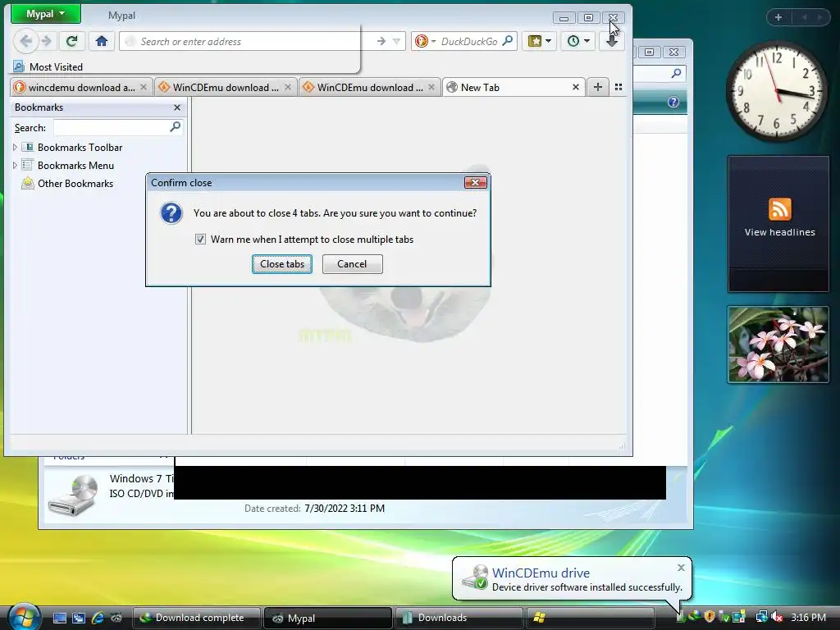Click Show Desktop in Quick Launch

pyautogui.click(x=59, y=618)
